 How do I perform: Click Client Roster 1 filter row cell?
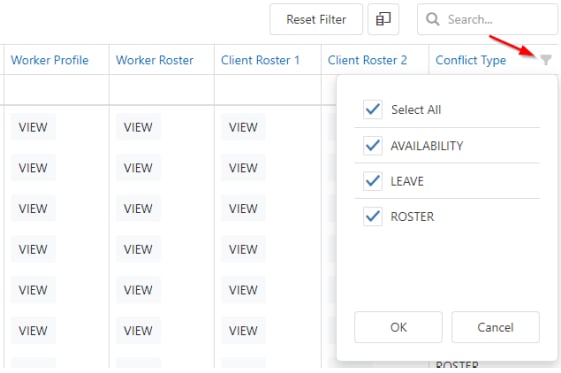coord(268,90)
